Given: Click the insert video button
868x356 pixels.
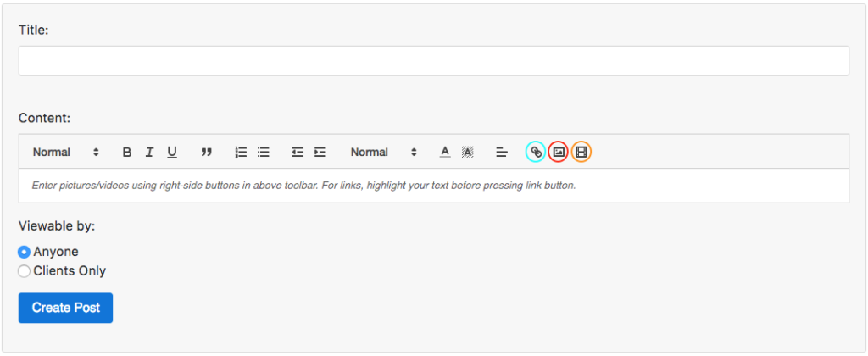Looking at the screenshot, I should pos(581,152).
